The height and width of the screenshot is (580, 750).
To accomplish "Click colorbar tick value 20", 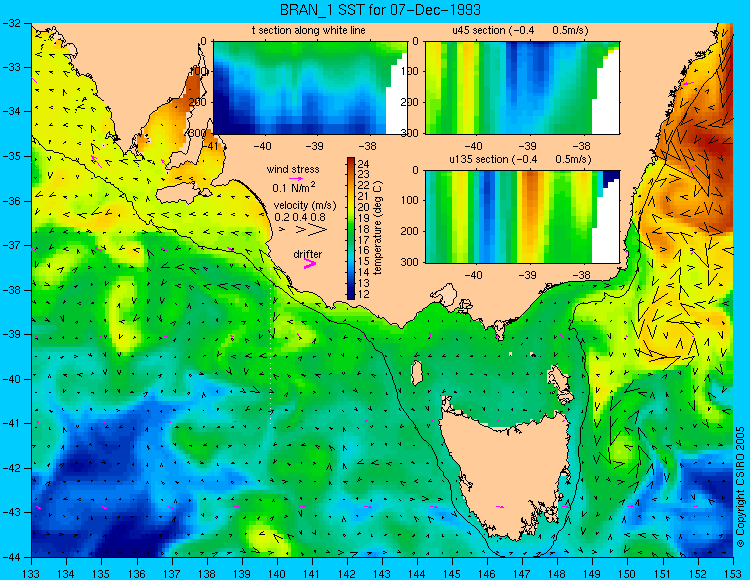I will pos(364,207).
